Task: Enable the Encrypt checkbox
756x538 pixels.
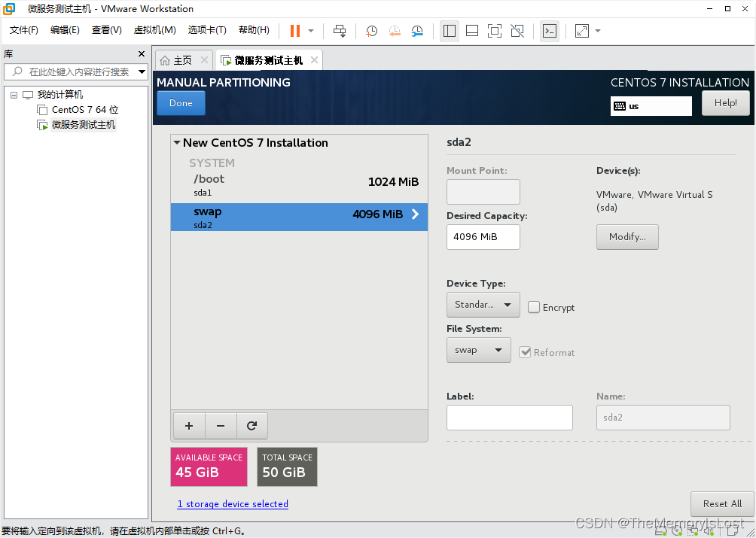Action: (x=534, y=307)
